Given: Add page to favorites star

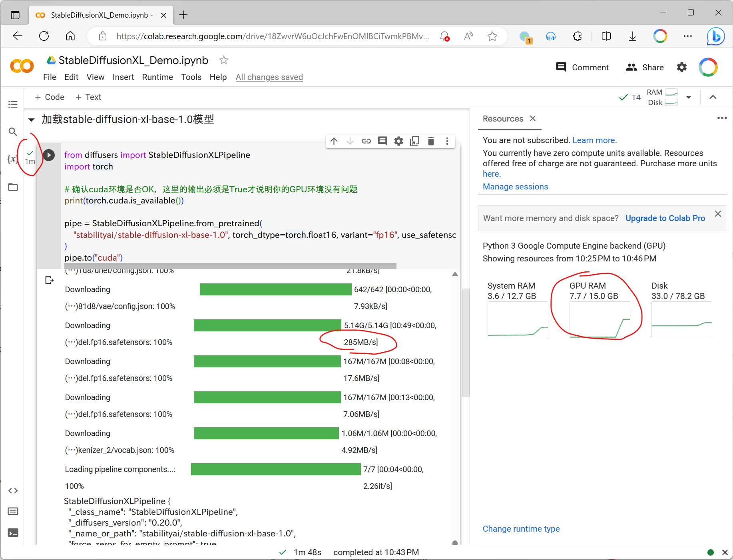Looking at the screenshot, I should tap(492, 36).
